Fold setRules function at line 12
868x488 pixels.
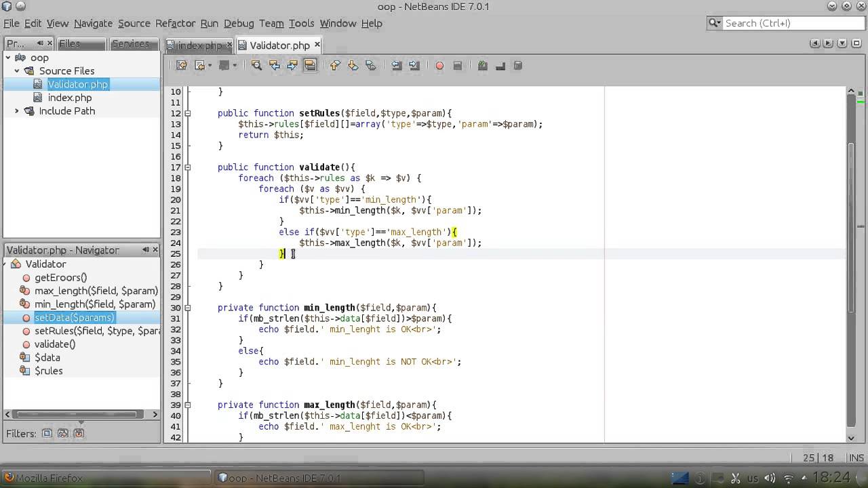pyautogui.click(x=188, y=113)
